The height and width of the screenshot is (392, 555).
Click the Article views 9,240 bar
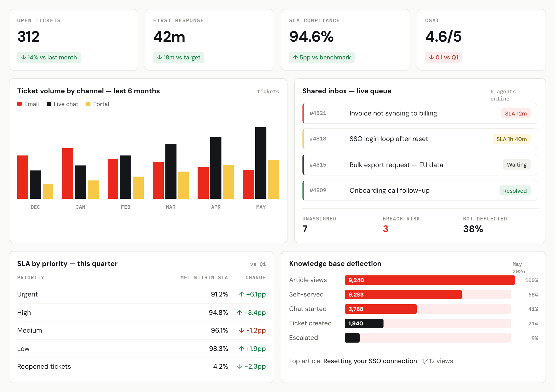click(x=430, y=280)
